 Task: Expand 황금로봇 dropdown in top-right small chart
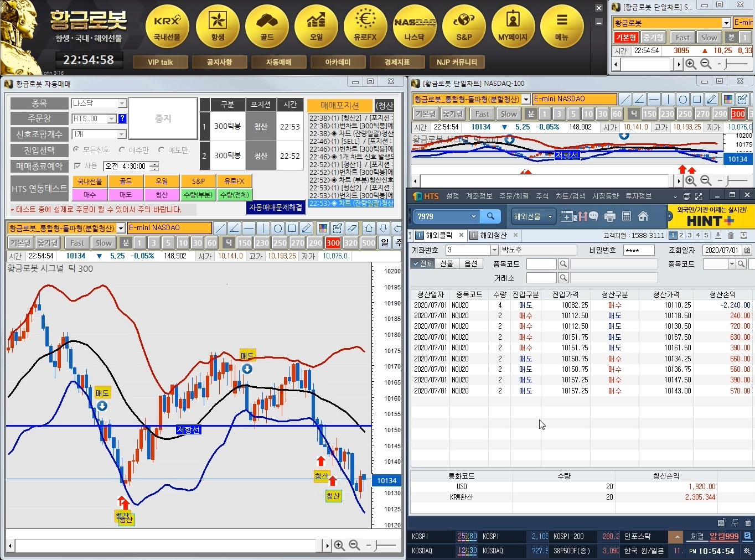(726, 23)
